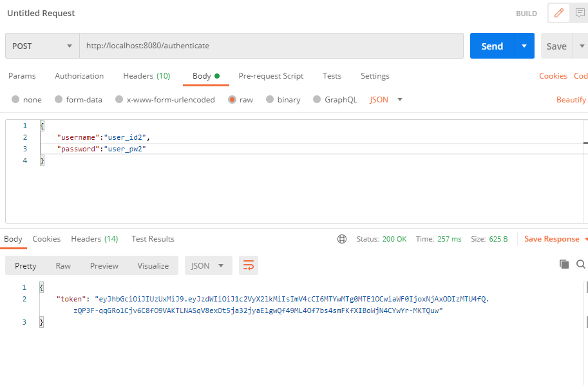Open the comments icon at top right
This screenshot has width=588, height=391.
[580, 13]
